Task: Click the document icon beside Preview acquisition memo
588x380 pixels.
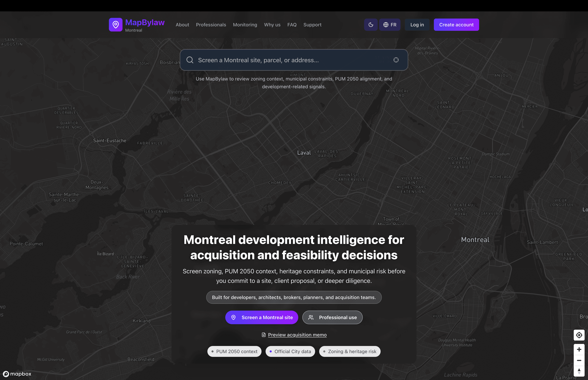Action: [264, 335]
